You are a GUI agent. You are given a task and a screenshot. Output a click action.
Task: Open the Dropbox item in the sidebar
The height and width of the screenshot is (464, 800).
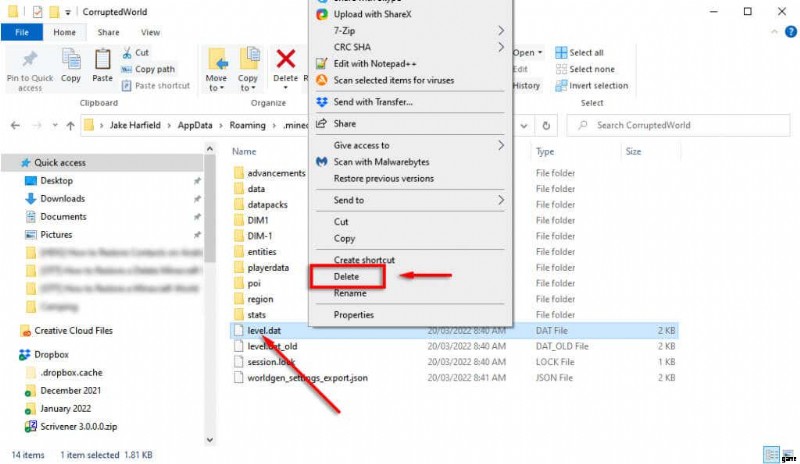coord(52,354)
